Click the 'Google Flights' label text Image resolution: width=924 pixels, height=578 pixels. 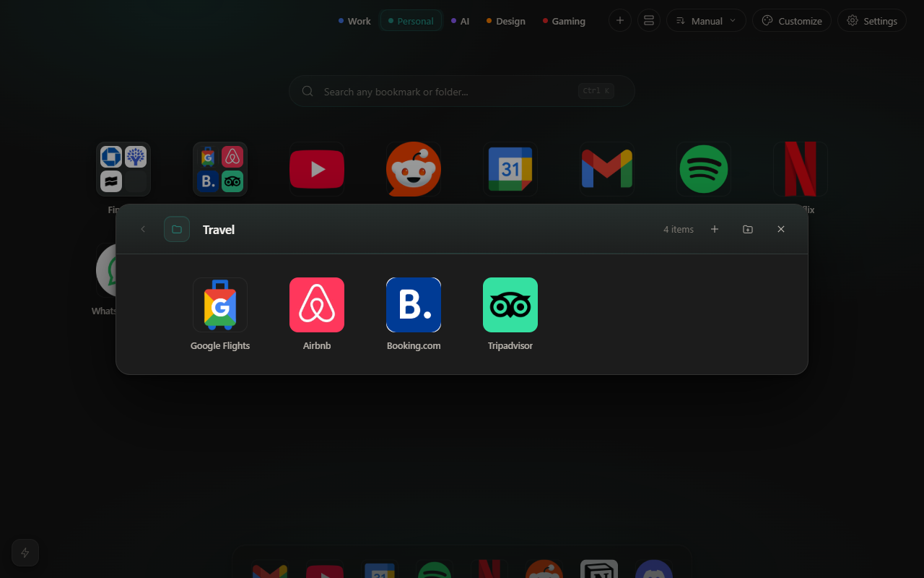coord(220,345)
